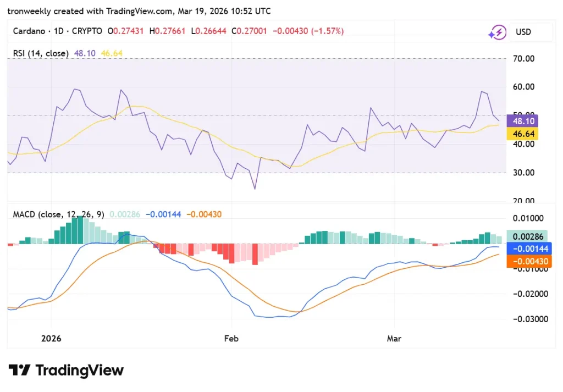This screenshot has height=392, width=563.
Task: Click the 2026 marker on the timeline
Action: click(x=51, y=339)
